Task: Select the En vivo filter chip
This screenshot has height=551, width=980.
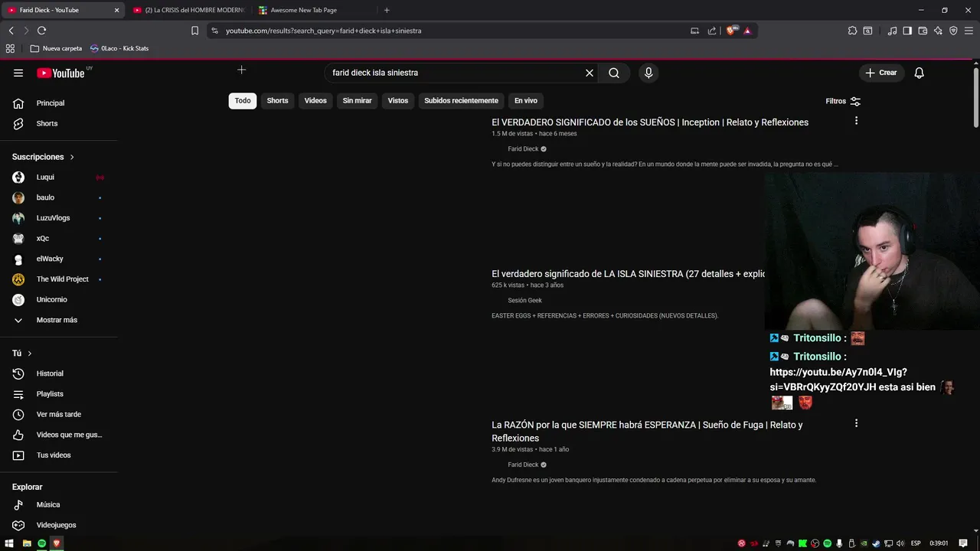Action: (525, 101)
